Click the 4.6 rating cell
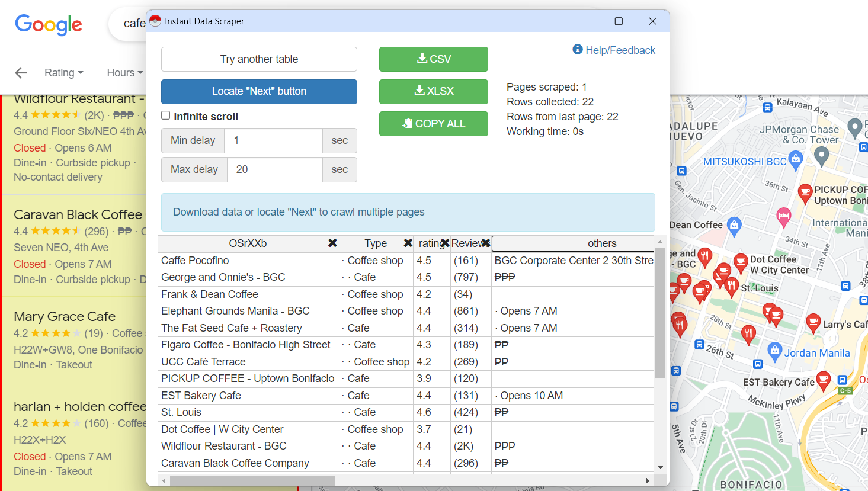This screenshot has height=491, width=868. [432, 412]
